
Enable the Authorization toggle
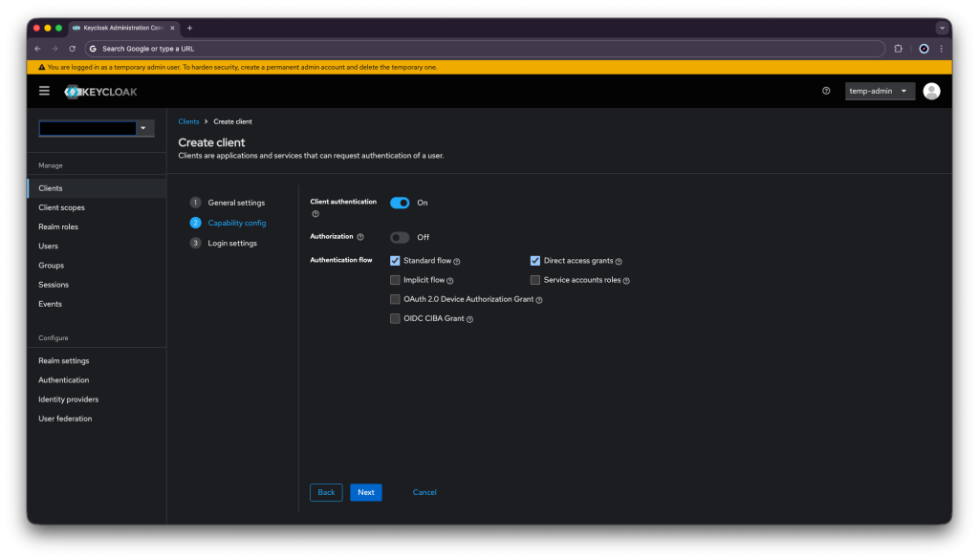click(400, 237)
